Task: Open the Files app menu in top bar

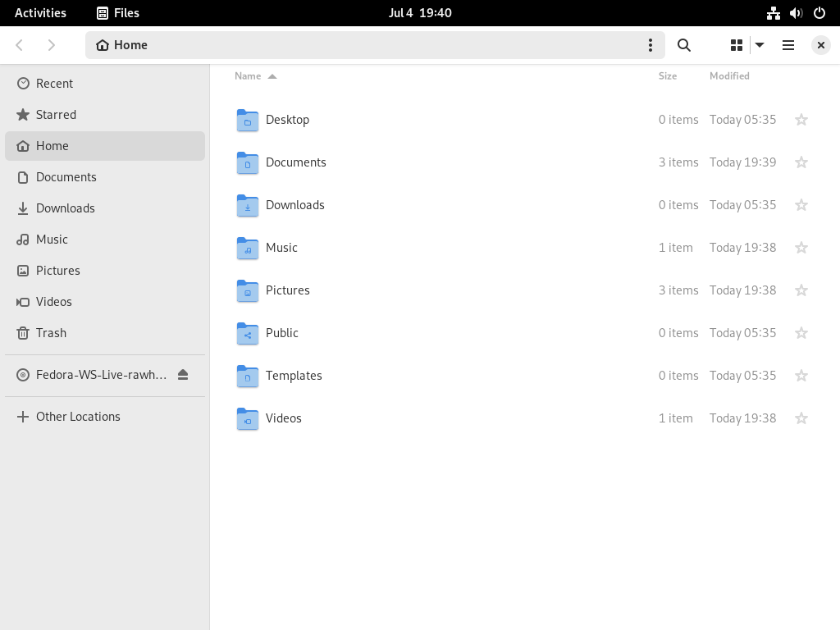Action: [x=118, y=13]
